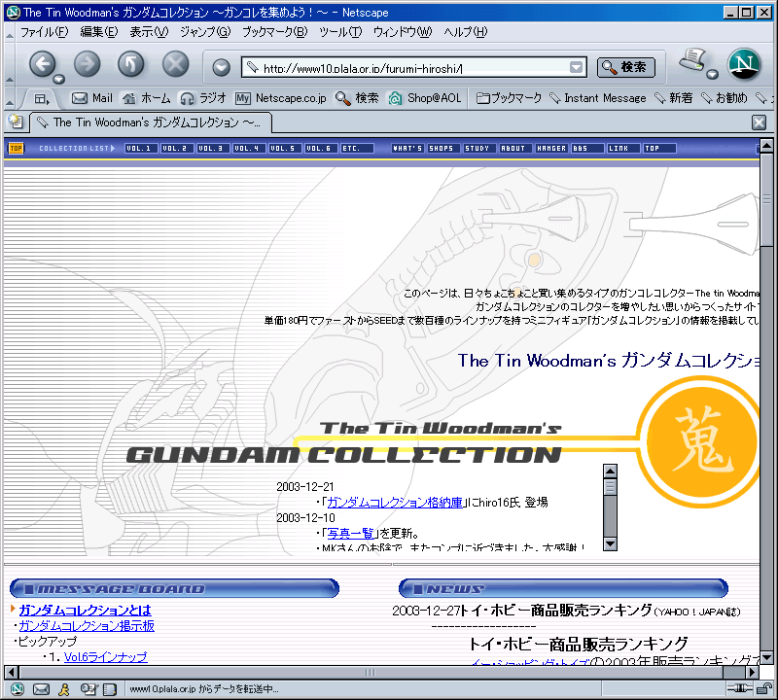Open the ブックマーク(B) menu
Viewport: 778px width, 700px height.
[x=274, y=32]
